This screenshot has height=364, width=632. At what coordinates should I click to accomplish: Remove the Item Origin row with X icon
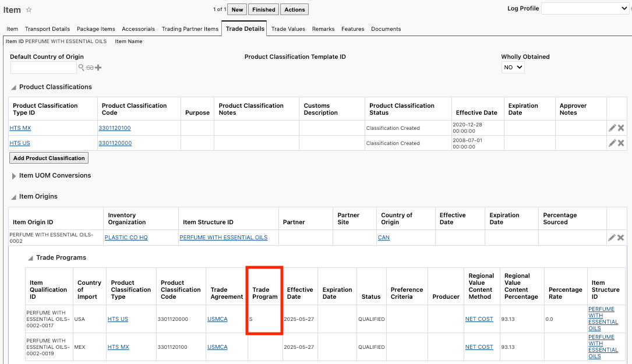[620, 237]
